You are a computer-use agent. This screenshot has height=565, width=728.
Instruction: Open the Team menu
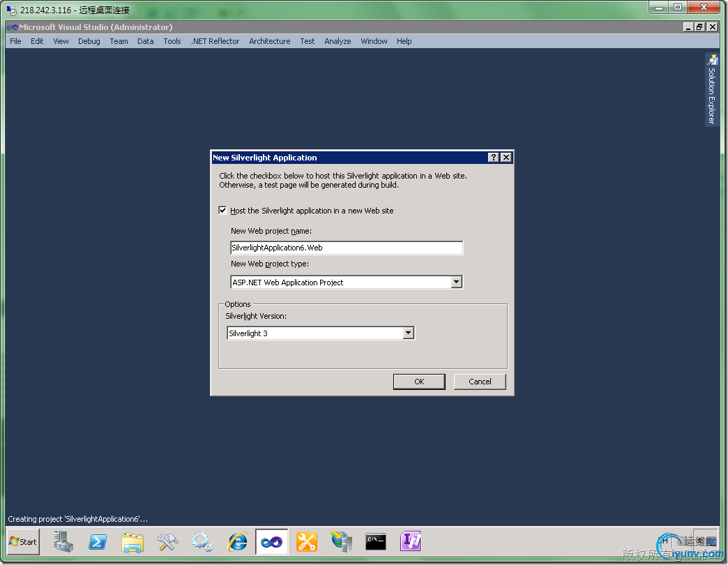click(119, 41)
